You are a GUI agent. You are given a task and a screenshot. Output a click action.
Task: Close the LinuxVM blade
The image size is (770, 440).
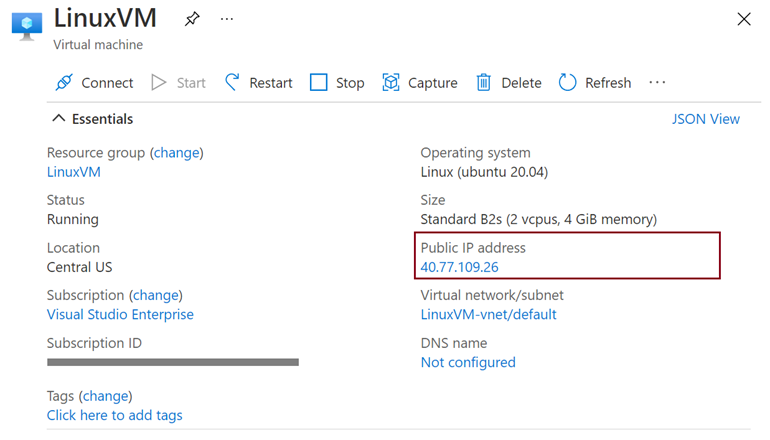click(744, 19)
